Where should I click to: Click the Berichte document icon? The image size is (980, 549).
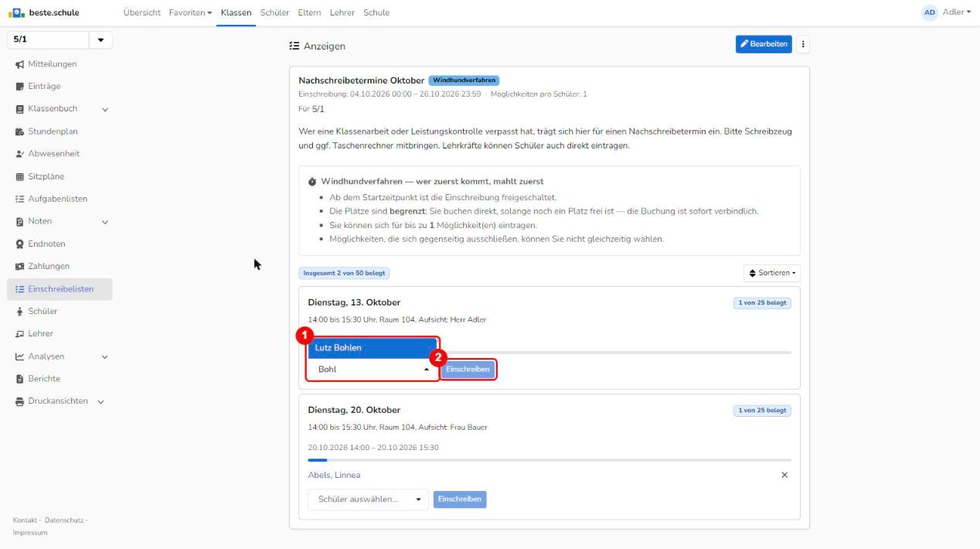click(19, 379)
